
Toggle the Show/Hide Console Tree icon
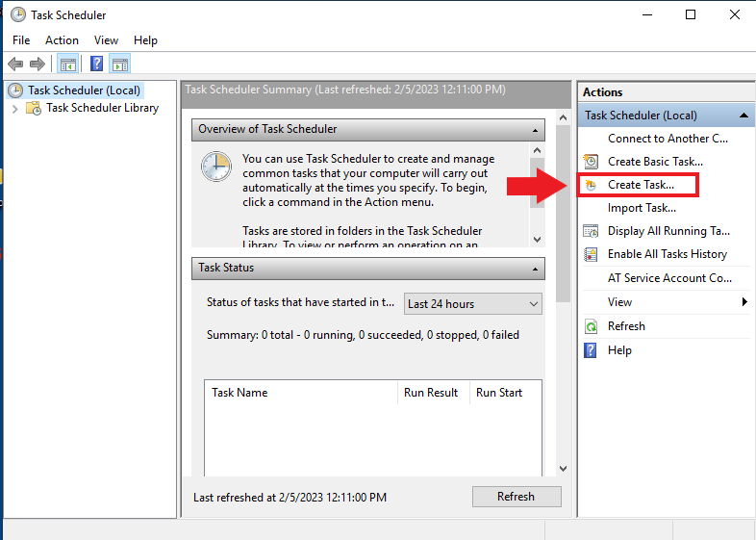[68, 64]
